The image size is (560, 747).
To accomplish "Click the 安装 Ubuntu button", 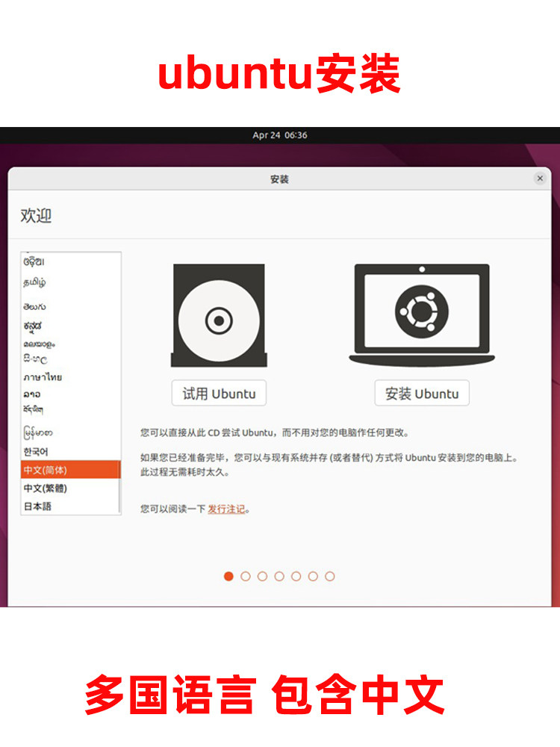I will (x=422, y=394).
